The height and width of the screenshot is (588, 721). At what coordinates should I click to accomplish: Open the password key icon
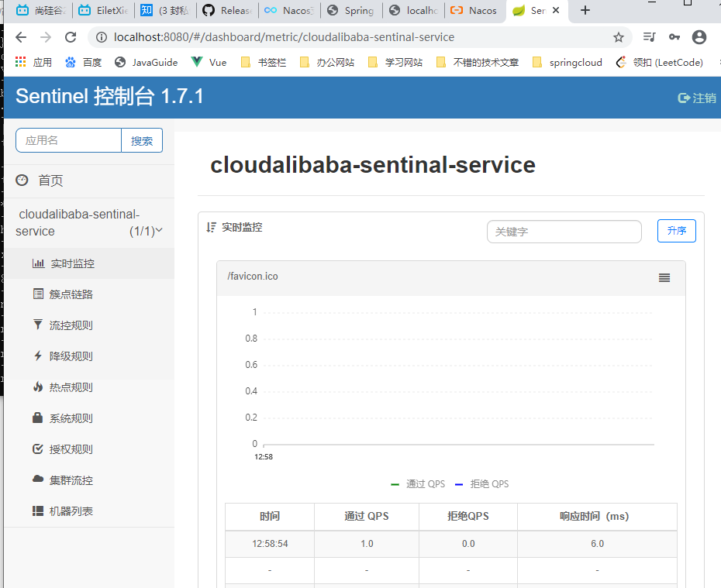pos(674,36)
